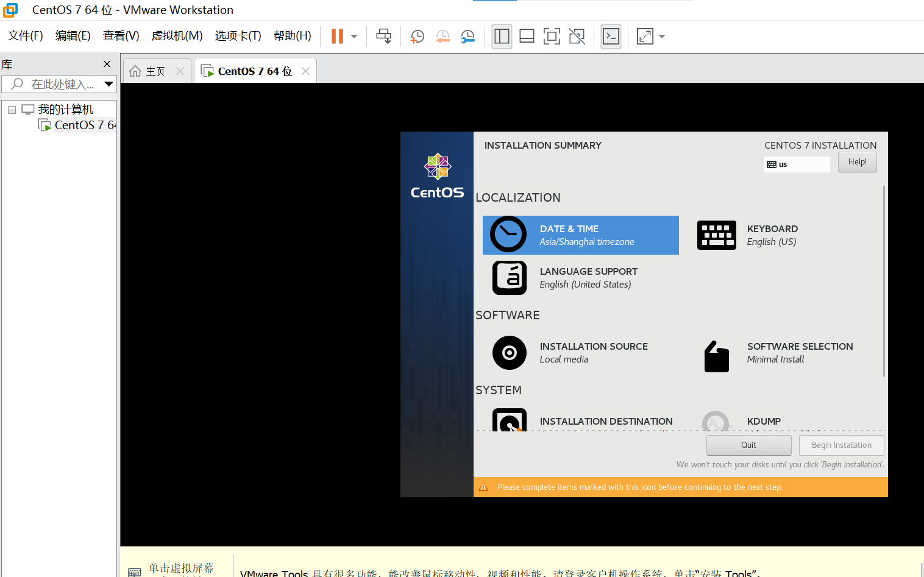The height and width of the screenshot is (577, 924).
Task: Click the installation summary vertical scrollbar
Action: coord(884,281)
